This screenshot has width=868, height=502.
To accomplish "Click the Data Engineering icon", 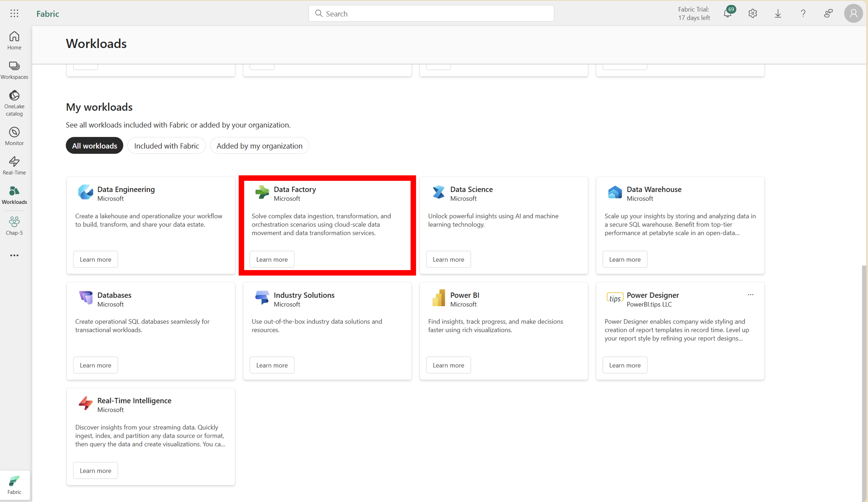I will pos(85,192).
